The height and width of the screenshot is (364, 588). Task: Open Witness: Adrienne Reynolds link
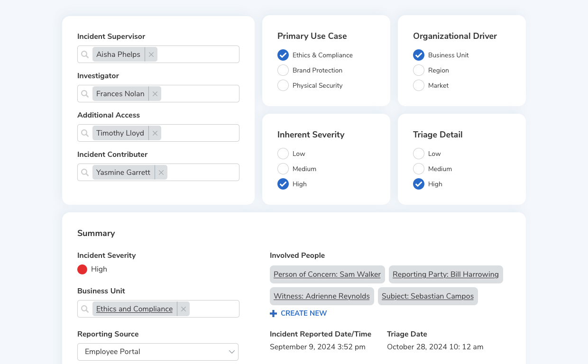click(x=322, y=296)
